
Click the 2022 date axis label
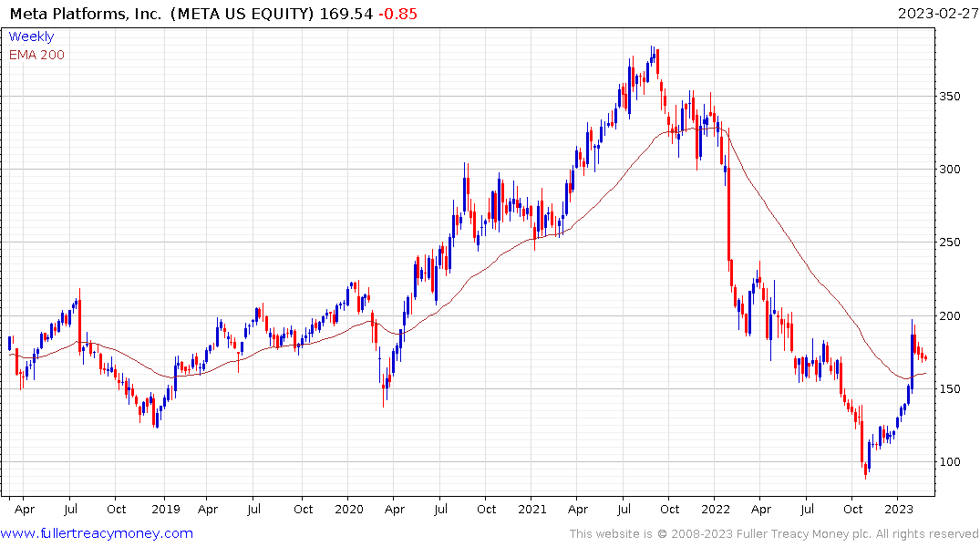point(715,509)
